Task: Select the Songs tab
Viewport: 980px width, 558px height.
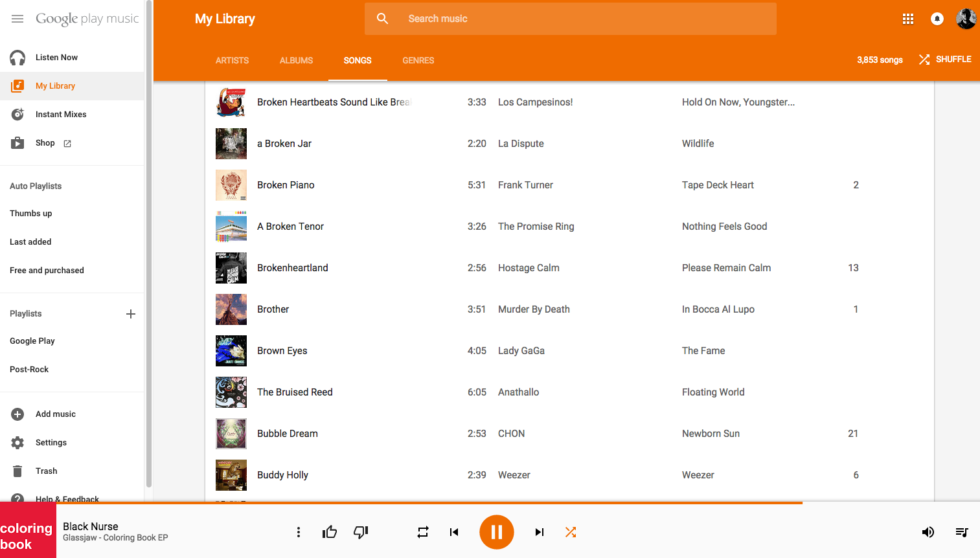Action: pyautogui.click(x=358, y=60)
